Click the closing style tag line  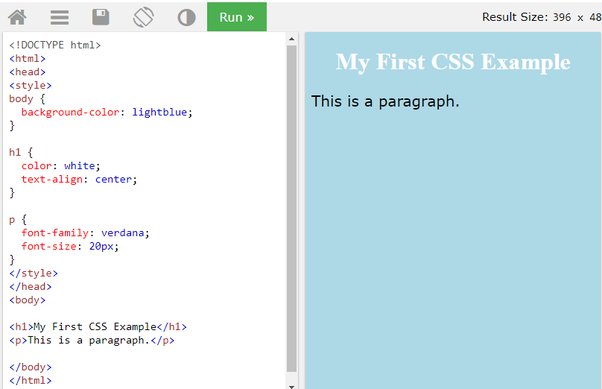(x=33, y=273)
